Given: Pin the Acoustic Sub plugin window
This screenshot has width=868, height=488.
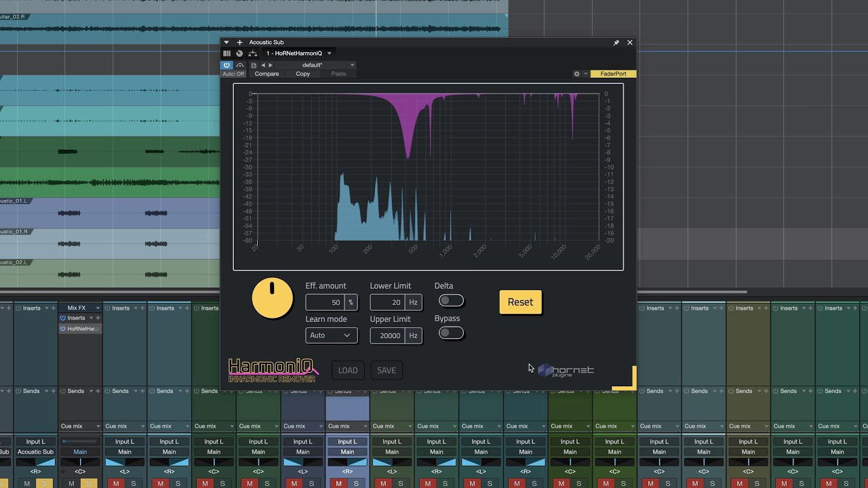Looking at the screenshot, I should click(616, 42).
